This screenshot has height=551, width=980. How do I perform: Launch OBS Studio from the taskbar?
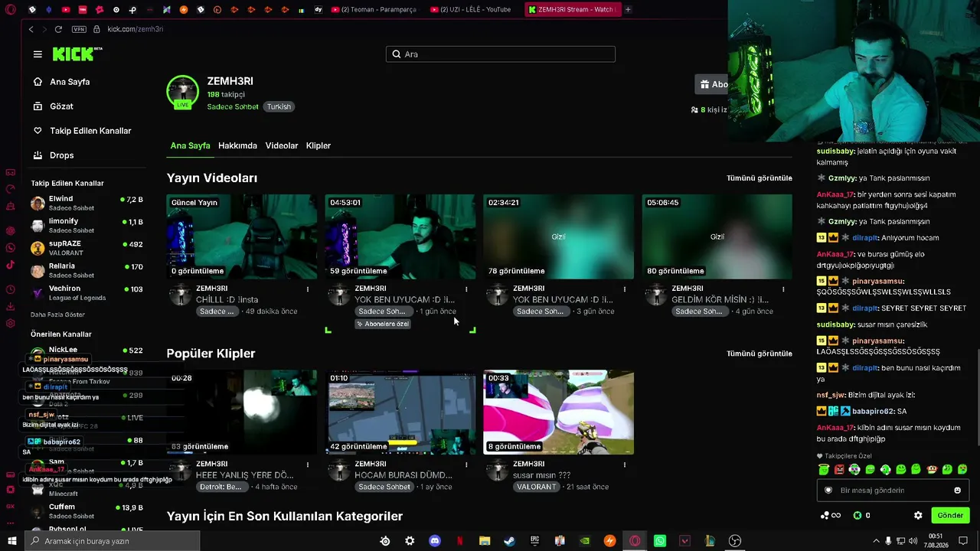735,541
